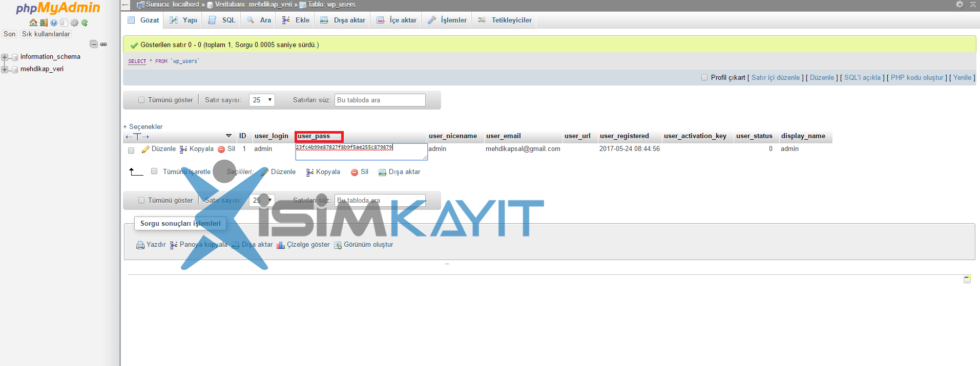Viewport: 980px width, 366px height.
Task: Switch to the Dışa aktar tab
Action: point(342,20)
